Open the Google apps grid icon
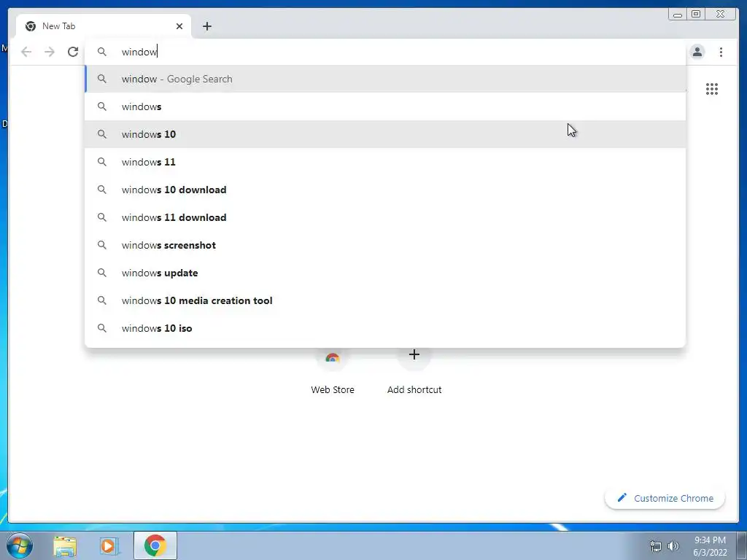The image size is (747, 560). tap(712, 88)
